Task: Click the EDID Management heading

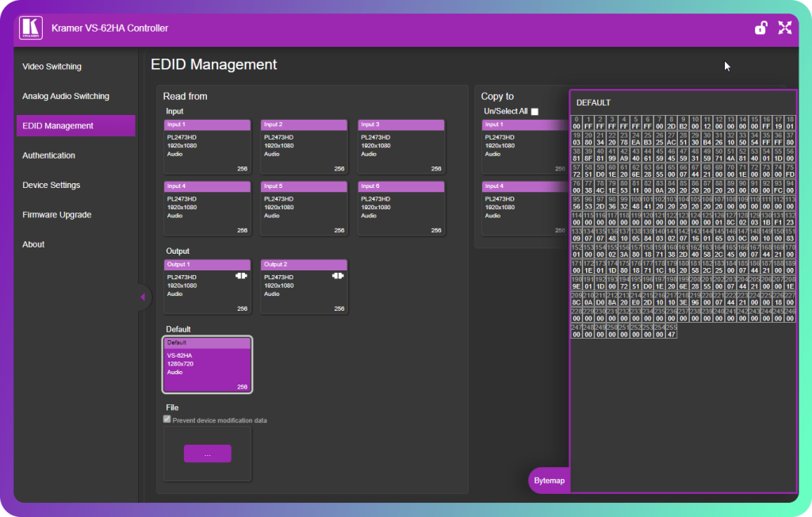Action: point(214,64)
